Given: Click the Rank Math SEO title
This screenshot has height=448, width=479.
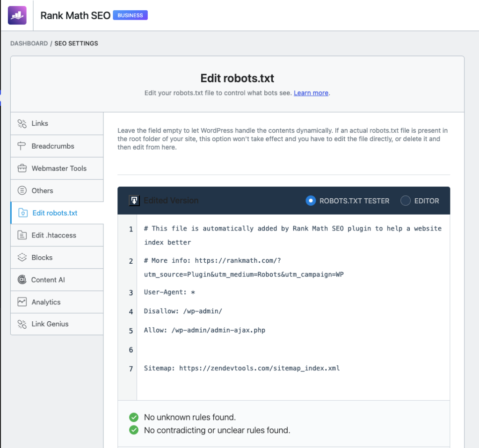Looking at the screenshot, I should point(75,15).
